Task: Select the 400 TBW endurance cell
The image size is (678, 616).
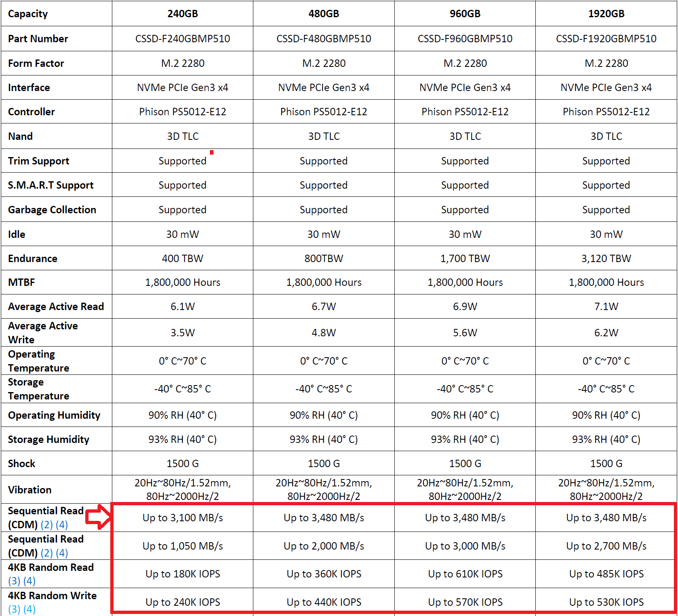Action: tap(182, 258)
